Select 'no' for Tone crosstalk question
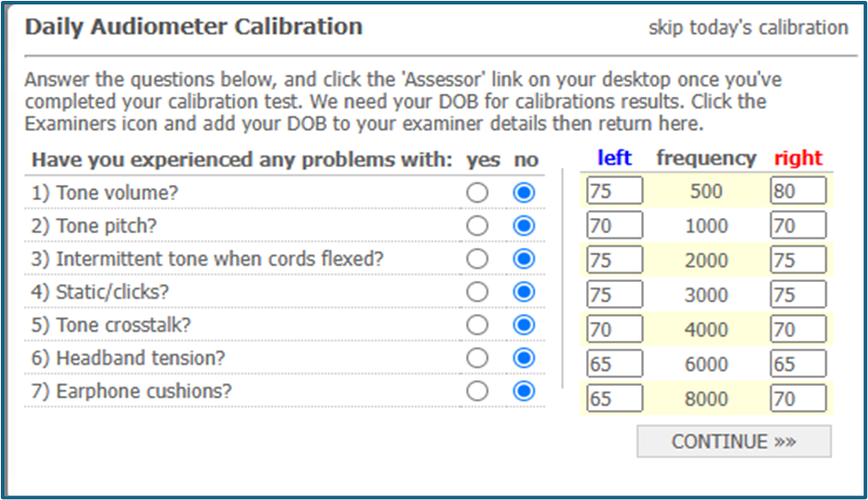Screen dimensions: 868x500 click(525, 325)
